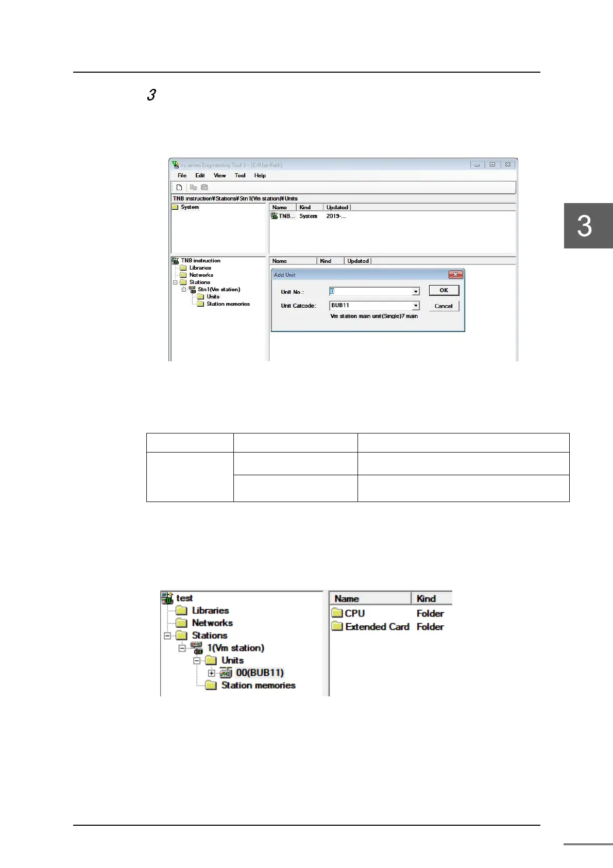
Task: Select Libraries folder icon under TNB instruction
Action: [183, 268]
